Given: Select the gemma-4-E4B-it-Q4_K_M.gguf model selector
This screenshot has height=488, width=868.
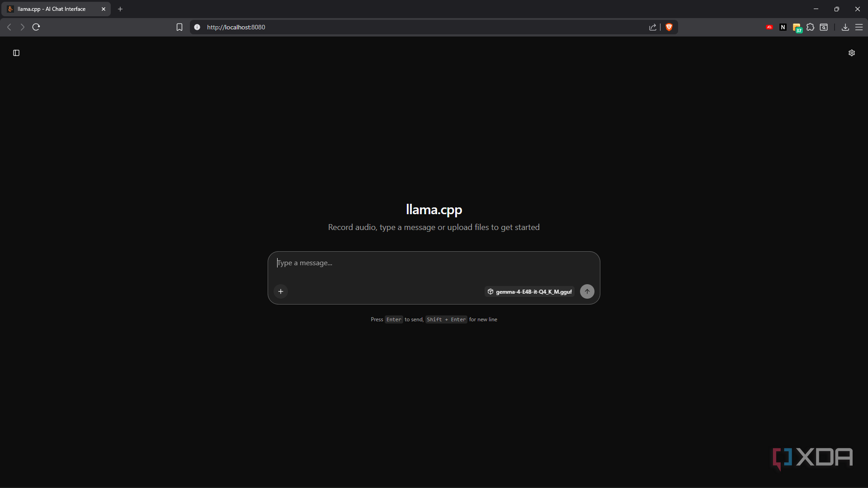Looking at the screenshot, I should tap(529, 291).
